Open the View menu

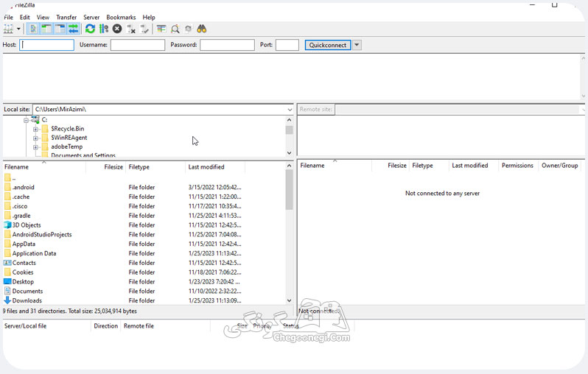point(43,17)
